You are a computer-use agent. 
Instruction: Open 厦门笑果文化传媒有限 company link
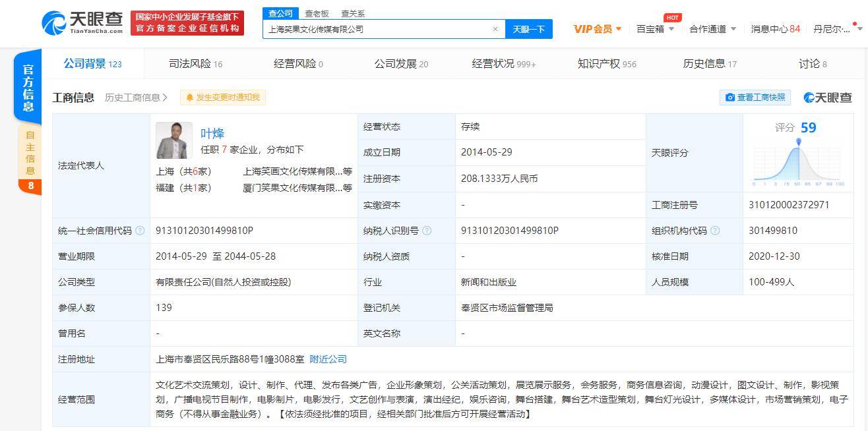pos(292,188)
